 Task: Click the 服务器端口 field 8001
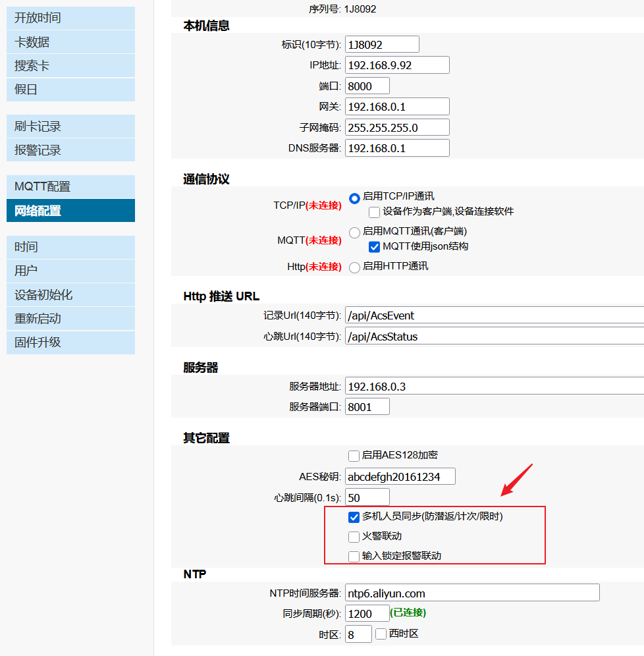click(367, 406)
